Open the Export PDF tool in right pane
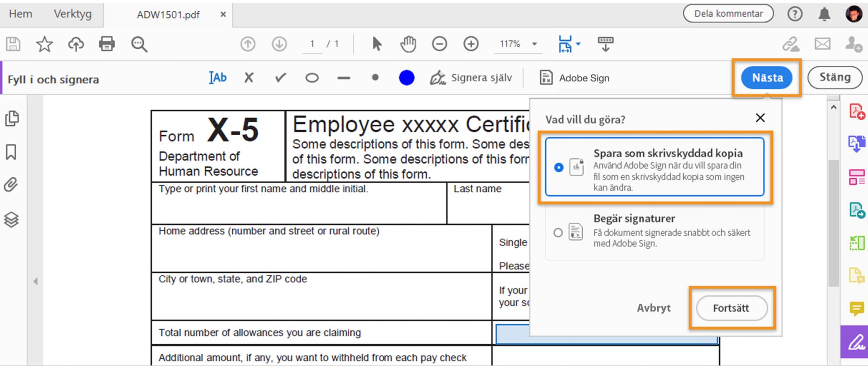Viewport: 868px width, 369px height. (857, 144)
